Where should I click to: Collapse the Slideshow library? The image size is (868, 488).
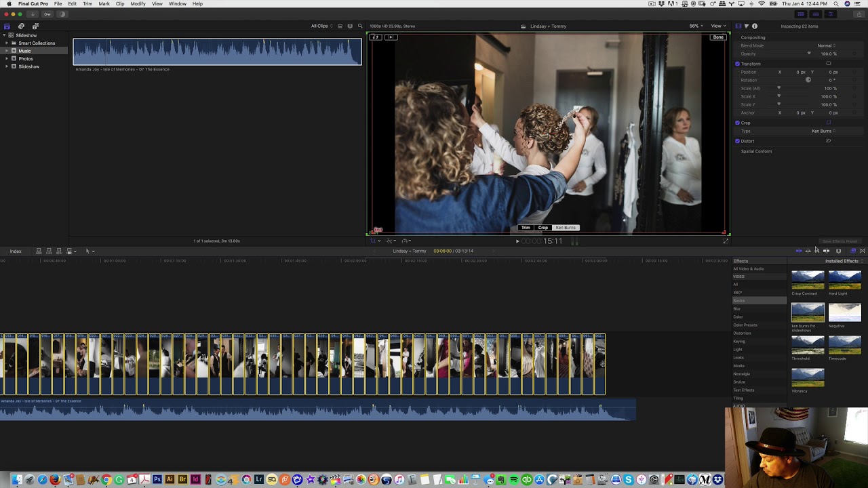[x=5, y=35]
